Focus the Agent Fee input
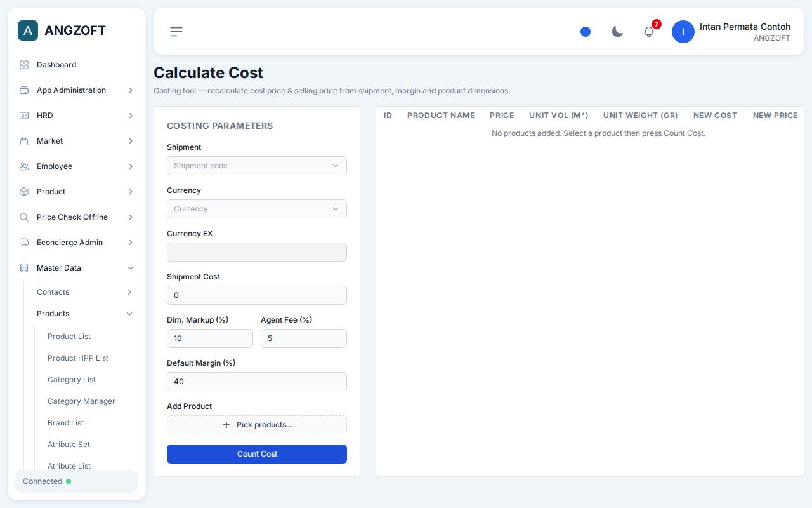 coord(304,338)
